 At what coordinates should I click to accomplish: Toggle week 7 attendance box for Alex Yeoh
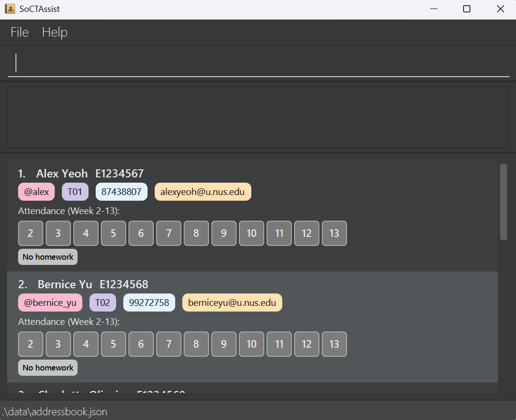169,233
